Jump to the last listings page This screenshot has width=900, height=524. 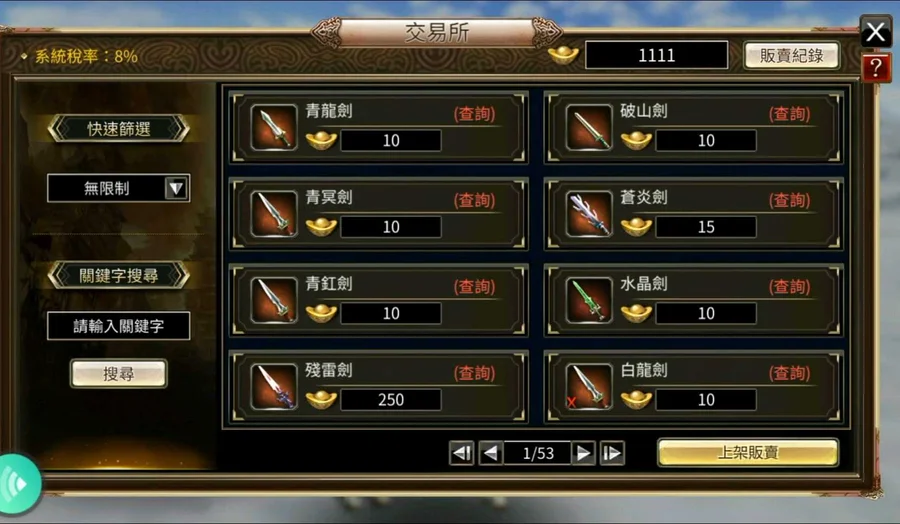pos(612,453)
